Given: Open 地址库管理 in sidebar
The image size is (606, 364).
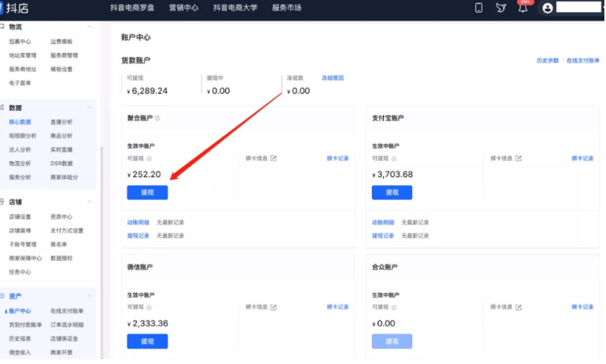Looking at the screenshot, I should click(x=22, y=55).
